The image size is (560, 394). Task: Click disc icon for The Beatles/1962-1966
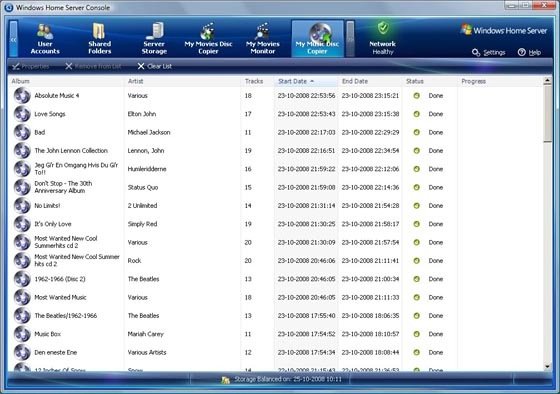tap(22, 316)
